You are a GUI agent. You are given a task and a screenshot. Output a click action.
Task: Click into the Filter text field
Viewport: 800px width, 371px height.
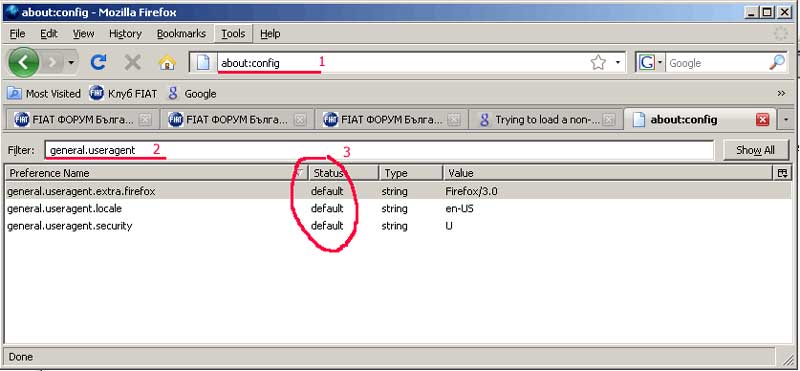coord(379,150)
